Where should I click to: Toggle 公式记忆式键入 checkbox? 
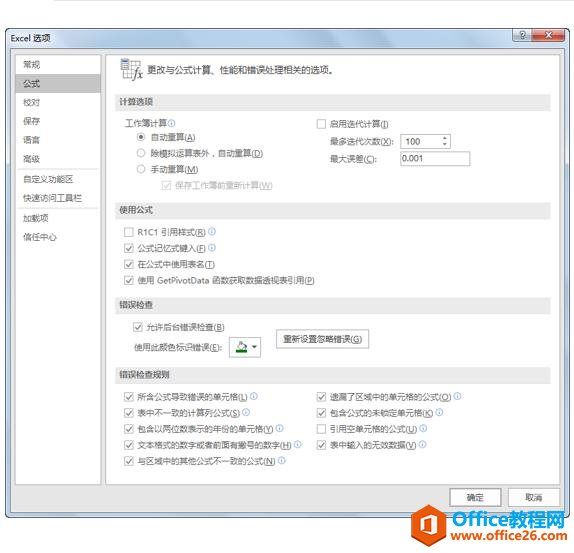click(128, 249)
